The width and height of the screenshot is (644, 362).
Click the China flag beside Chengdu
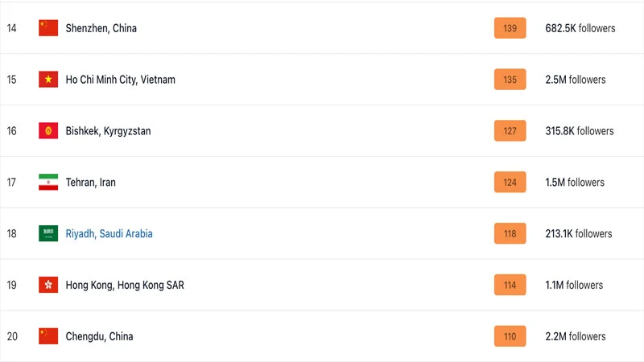pos(48,336)
